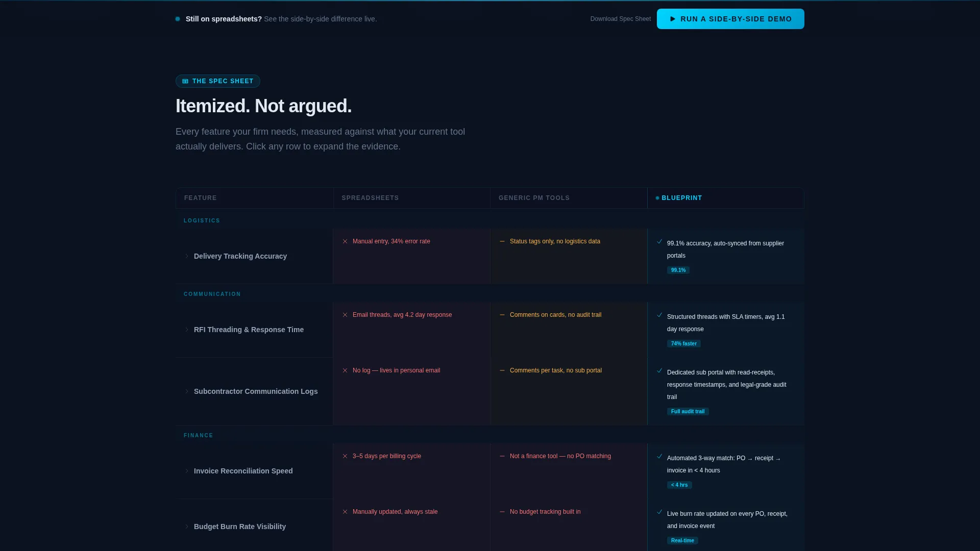Click the dot icon next to Blueprint header
The image size is (980, 551).
657,198
